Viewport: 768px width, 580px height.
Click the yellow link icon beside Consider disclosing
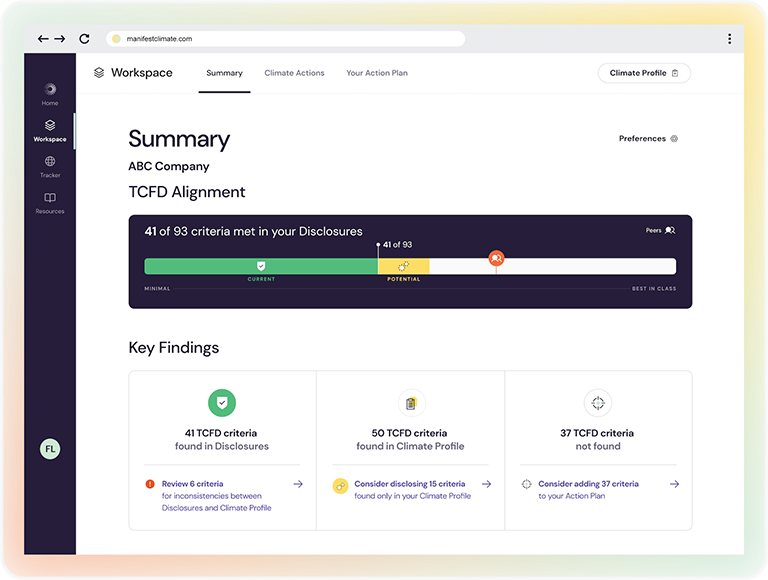click(x=340, y=486)
